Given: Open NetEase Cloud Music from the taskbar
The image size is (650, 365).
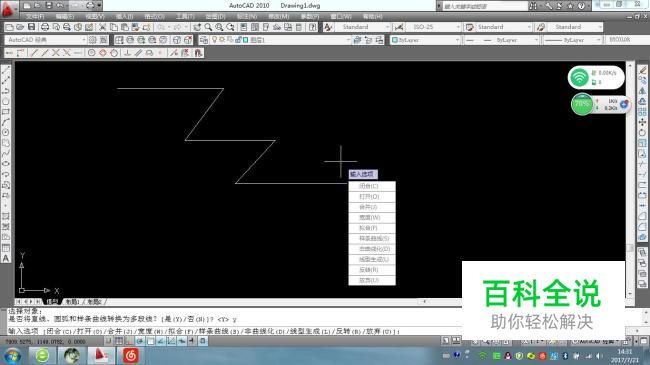Looking at the screenshot, I should [x=131, y=356].
